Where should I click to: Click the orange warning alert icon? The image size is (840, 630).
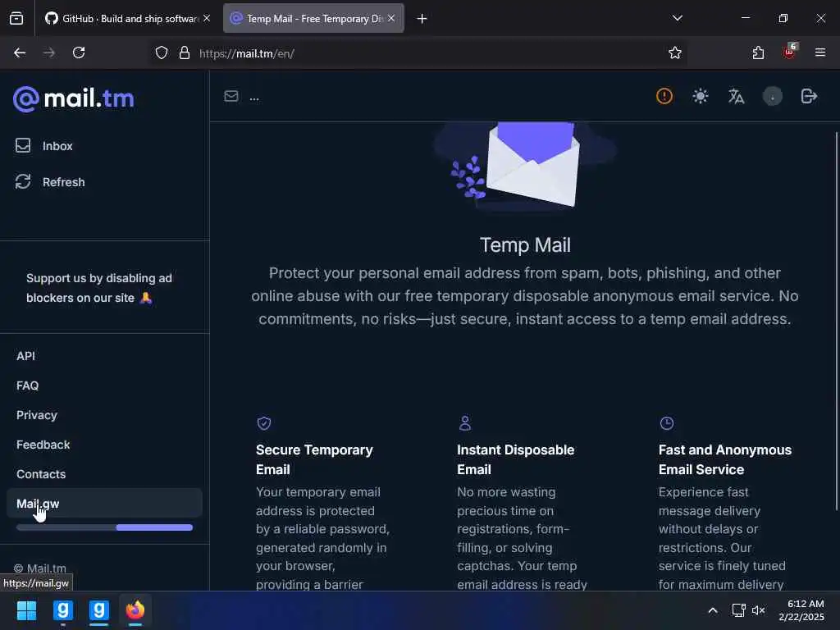click(x=664, y=97)
